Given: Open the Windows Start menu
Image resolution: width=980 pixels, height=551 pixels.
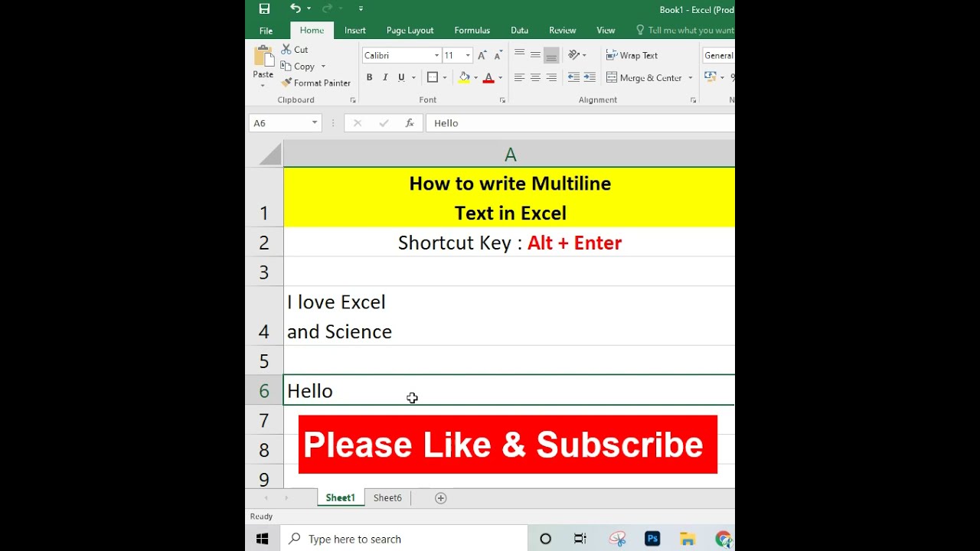Looking at the screenshot, I should pos(262,539).
